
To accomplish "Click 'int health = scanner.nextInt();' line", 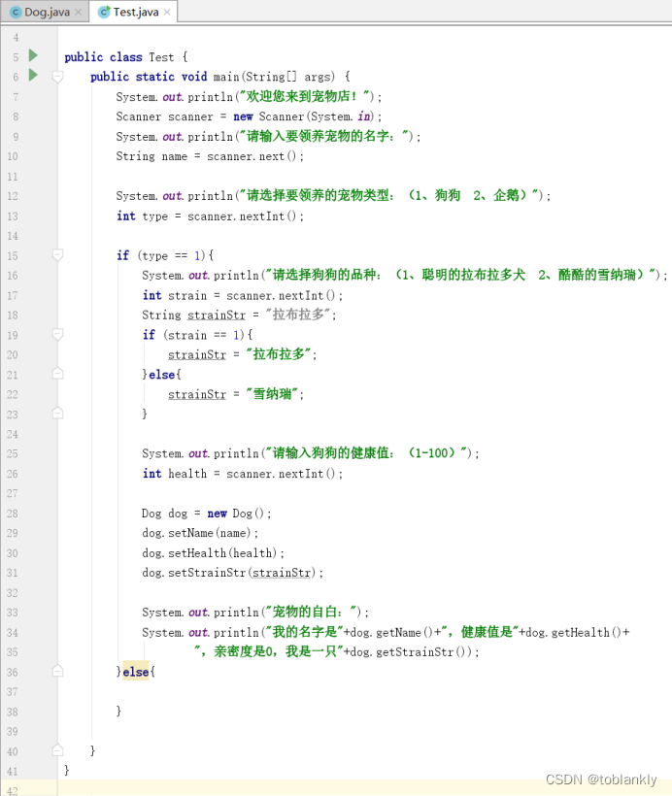I will 242,474.
